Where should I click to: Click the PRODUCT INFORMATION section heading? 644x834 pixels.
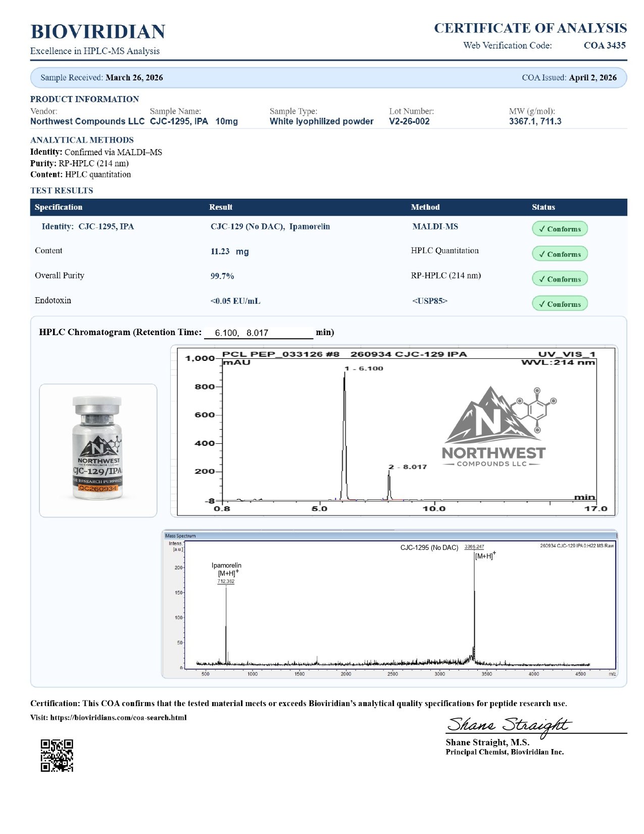click(x=84, y=99)
